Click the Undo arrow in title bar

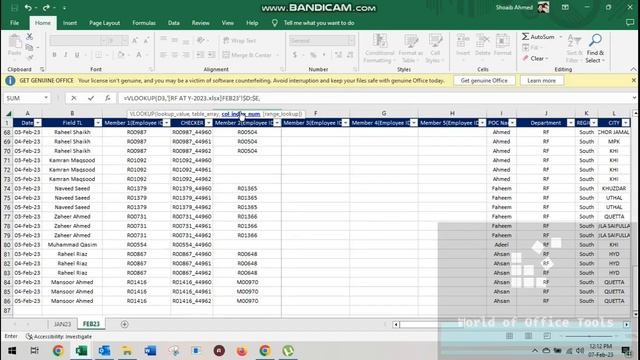(x=28, y=8)
